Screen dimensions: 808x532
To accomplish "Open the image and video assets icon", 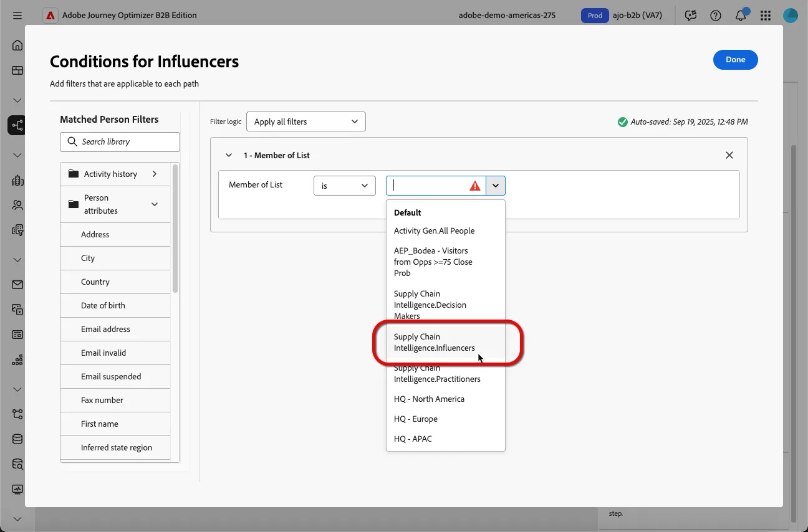I will (x=17, y=310).
